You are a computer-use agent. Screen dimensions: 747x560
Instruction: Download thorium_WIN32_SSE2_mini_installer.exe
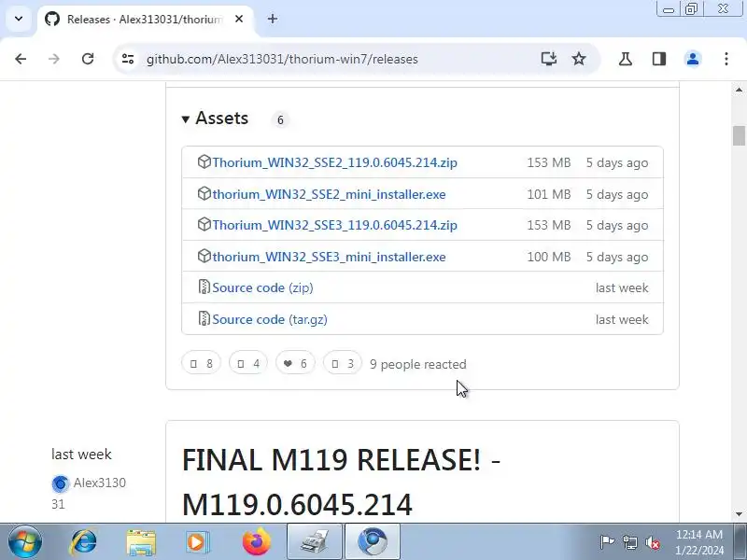pyautogui.click(x=329, y=194)
